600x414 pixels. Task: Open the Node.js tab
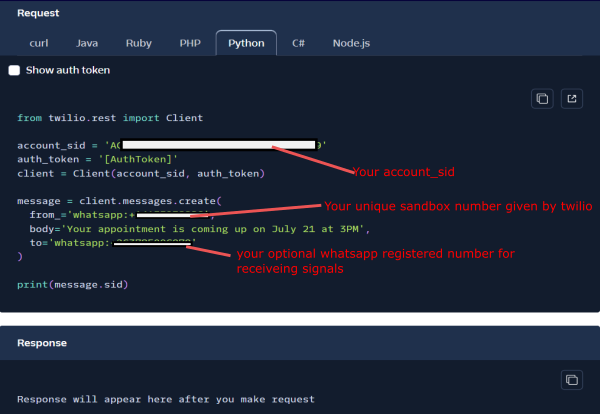point(351,43)
